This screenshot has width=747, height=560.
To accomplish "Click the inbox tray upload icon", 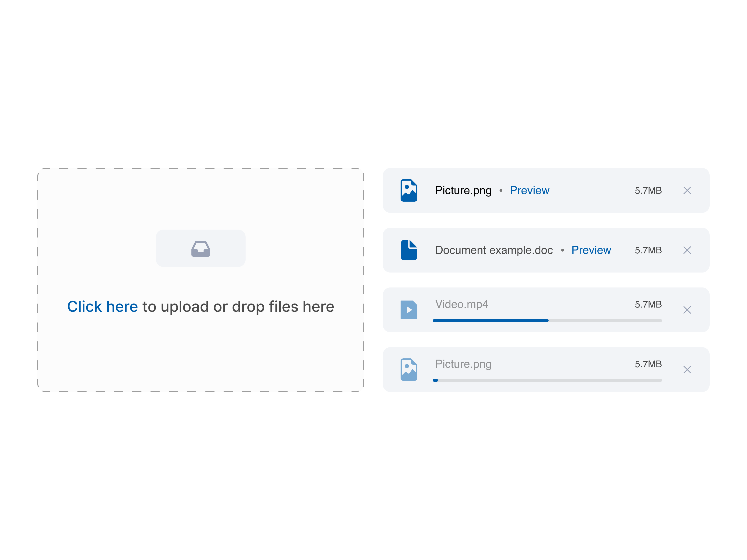I will [201, 248].
